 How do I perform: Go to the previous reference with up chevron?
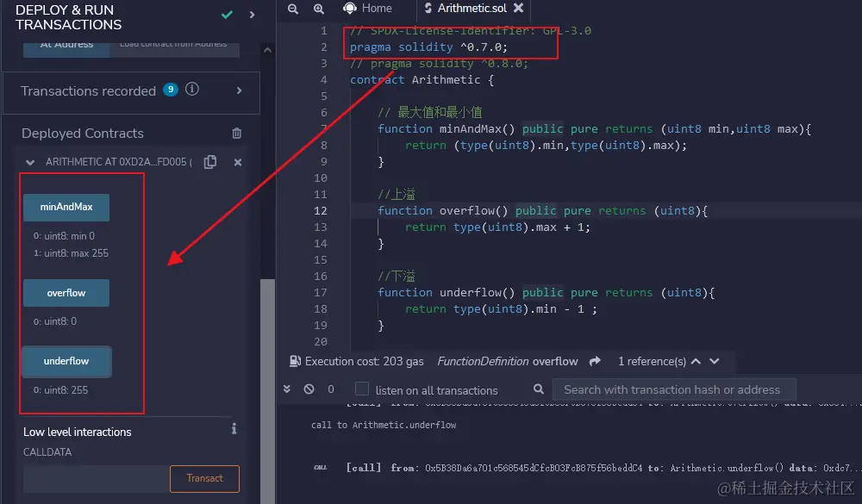click(696, 361)
